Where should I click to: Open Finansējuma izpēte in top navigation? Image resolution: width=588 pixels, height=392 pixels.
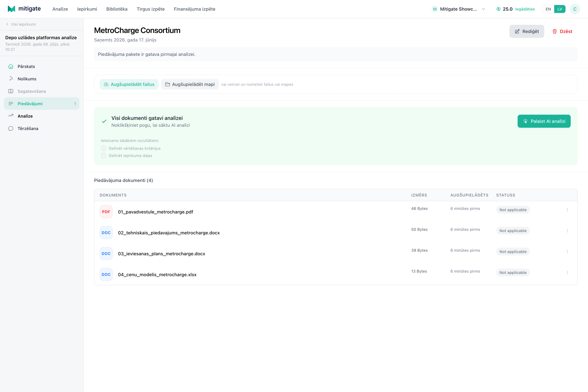pyautogui.click(x=195, y=9)
